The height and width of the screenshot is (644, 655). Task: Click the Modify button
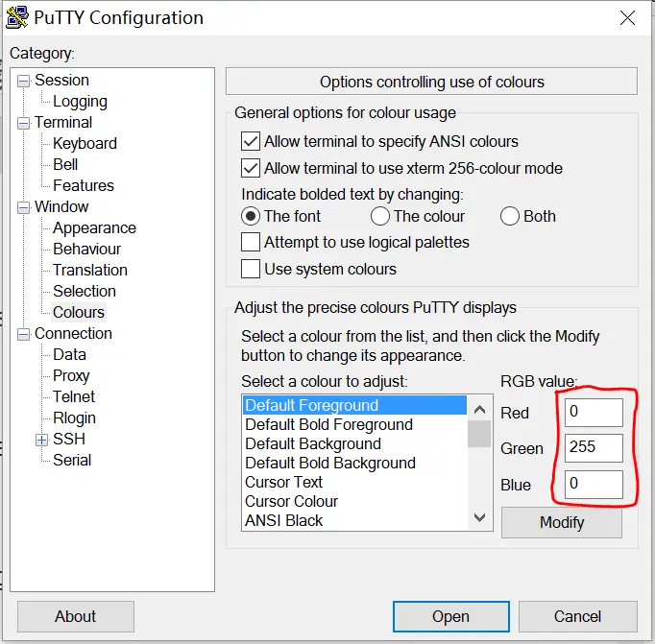pos(562,522)
